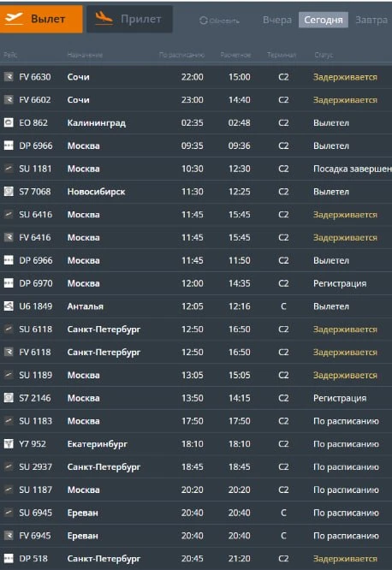This screenshot has height=570, width=392.
Task: Click the Екатеринбург destination link
Action: [x=98, y=444]
